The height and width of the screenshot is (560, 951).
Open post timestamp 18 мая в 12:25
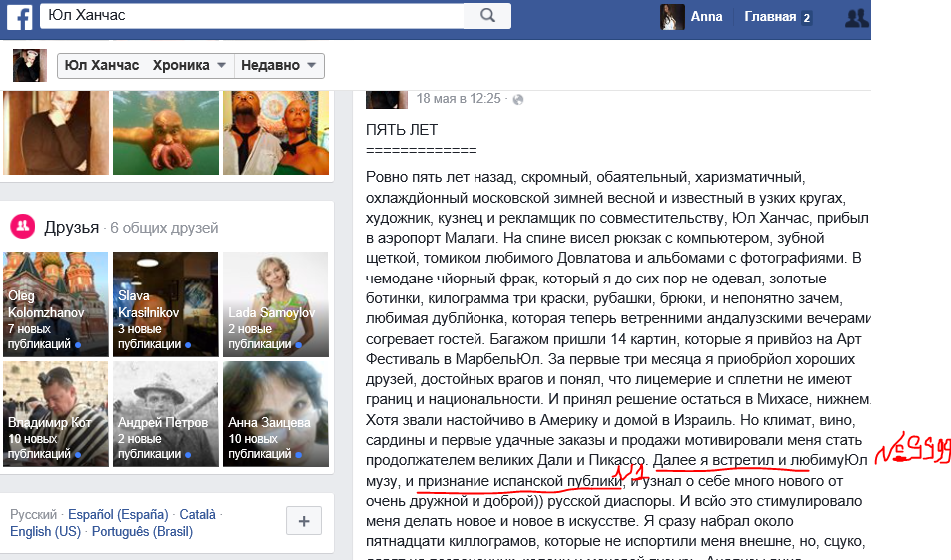459,98
